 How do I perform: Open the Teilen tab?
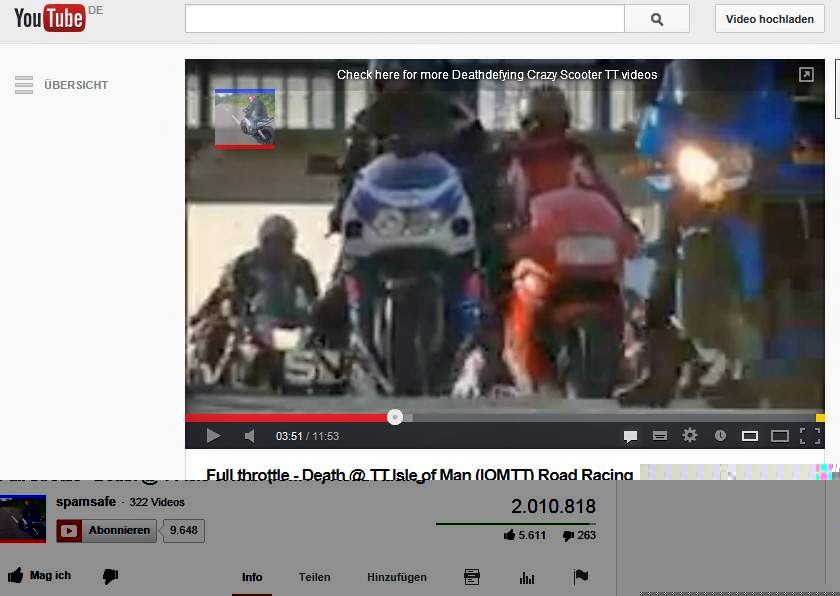click(x=314, y=577)
